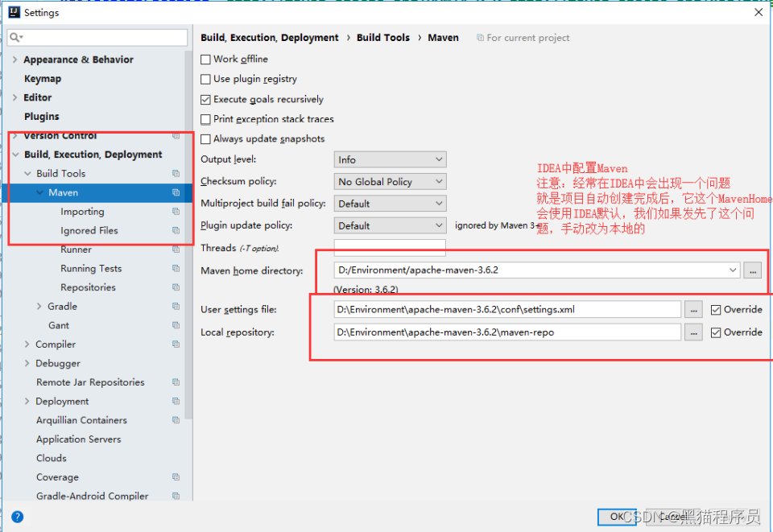Click Build Tools in the breadcrumb
The height and width of the screenshot is (532, 773).
tap(383, 38)
